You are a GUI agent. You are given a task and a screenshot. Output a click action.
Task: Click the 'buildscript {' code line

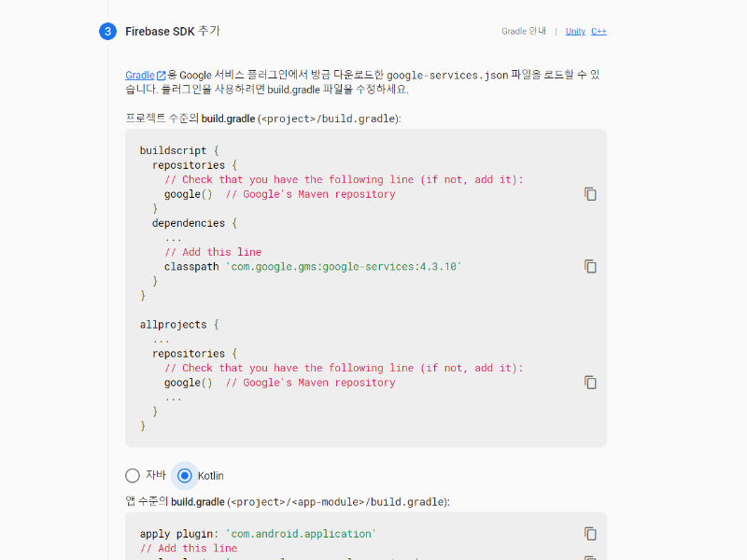179,150
